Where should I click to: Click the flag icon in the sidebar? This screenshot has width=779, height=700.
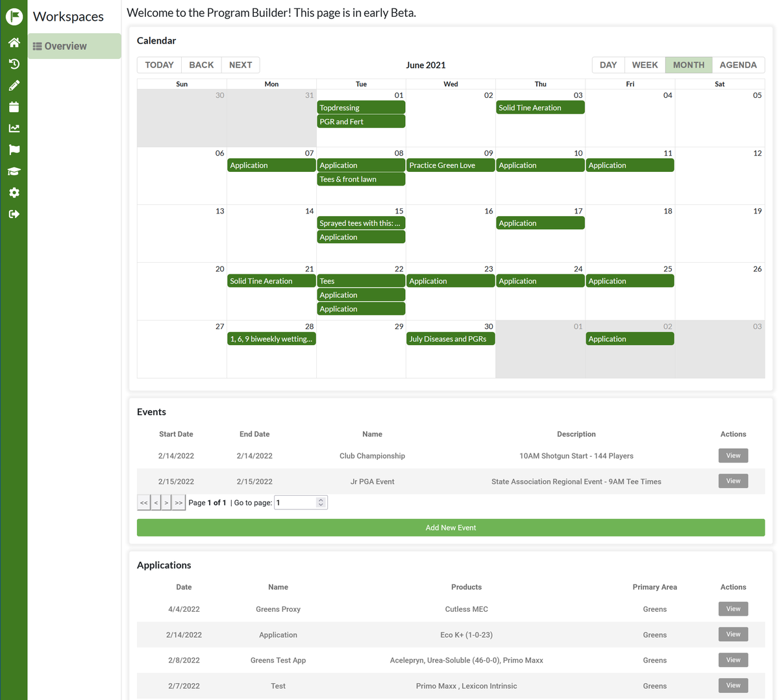coord(14,150)
